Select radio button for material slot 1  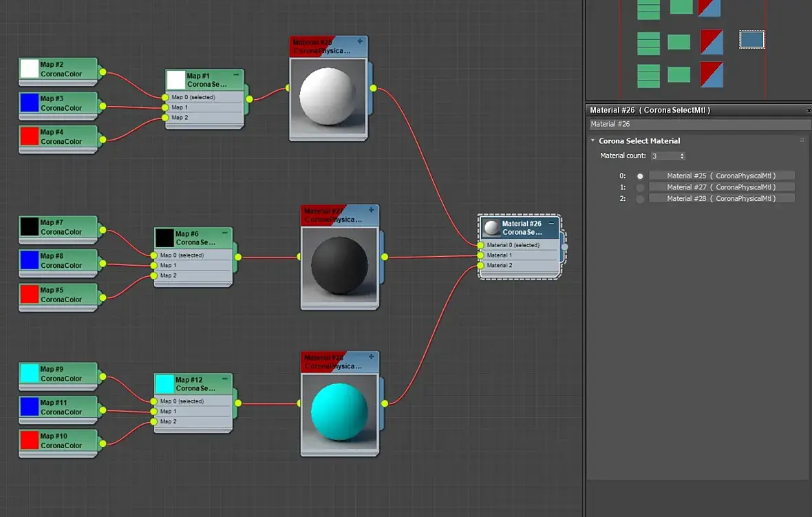(x=640, y=187)
